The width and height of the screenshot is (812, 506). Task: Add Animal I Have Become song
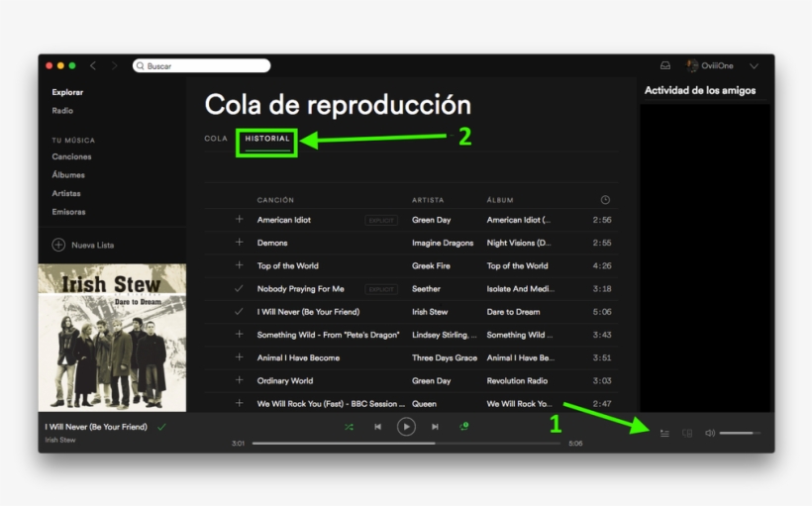(240, 357)
